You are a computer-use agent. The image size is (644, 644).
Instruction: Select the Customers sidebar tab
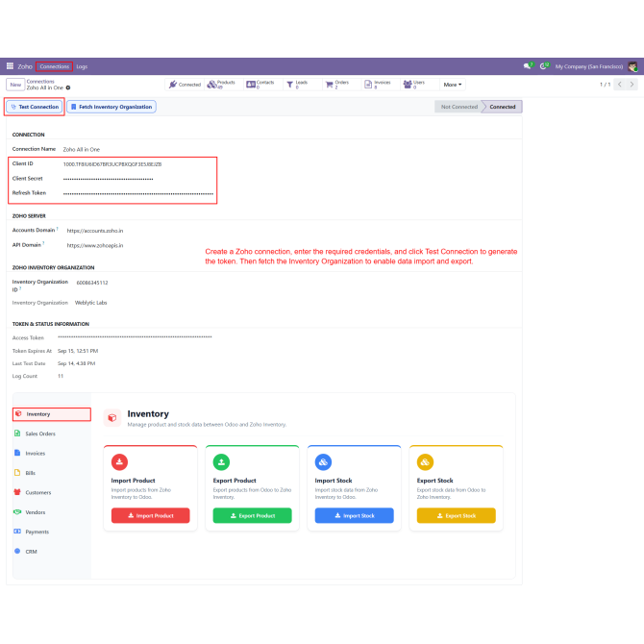tap(52, 492)
